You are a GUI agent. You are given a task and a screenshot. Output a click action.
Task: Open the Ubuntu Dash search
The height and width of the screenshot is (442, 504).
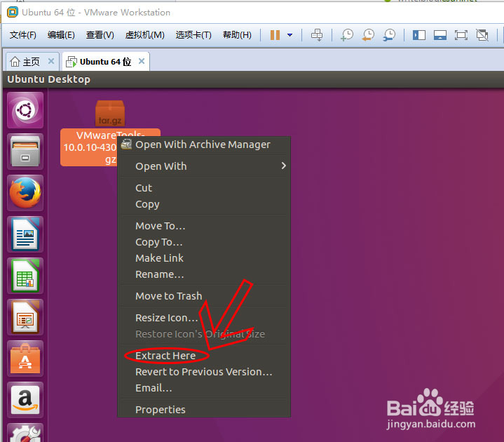tap(25, 110)
